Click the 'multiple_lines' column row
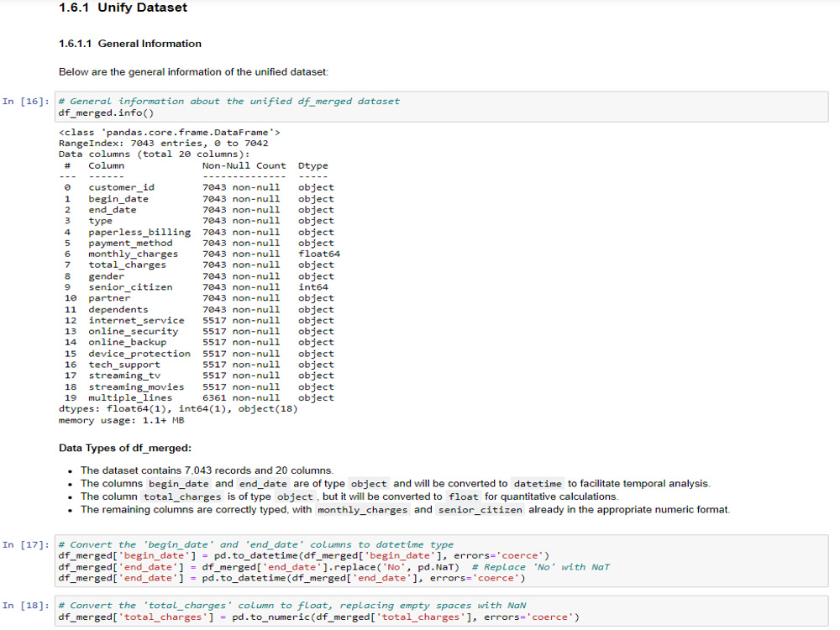Screen dimensions: 840x630 click(x=199, y=398)
